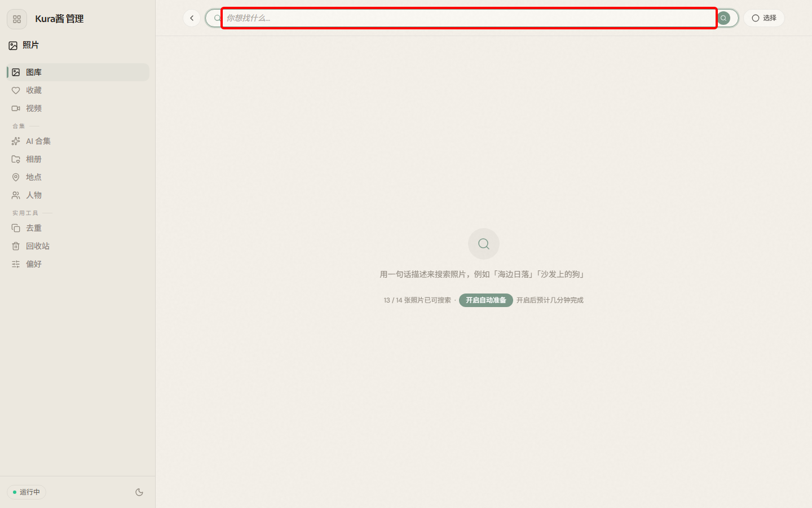Click the search hint sentence 用一句话描述来搜索照片
Viewport: 812px width, 508px height.
click(484, 274)
